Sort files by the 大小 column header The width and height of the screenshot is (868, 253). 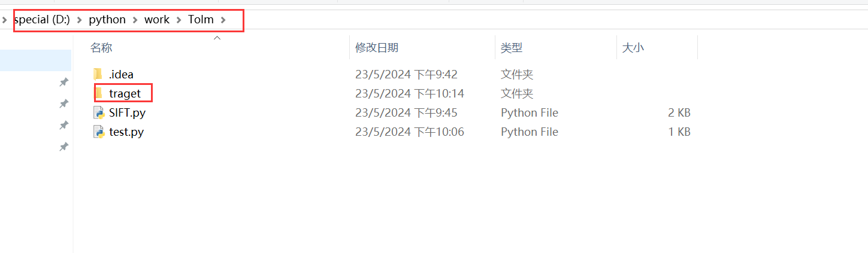(x=633, y=48)
